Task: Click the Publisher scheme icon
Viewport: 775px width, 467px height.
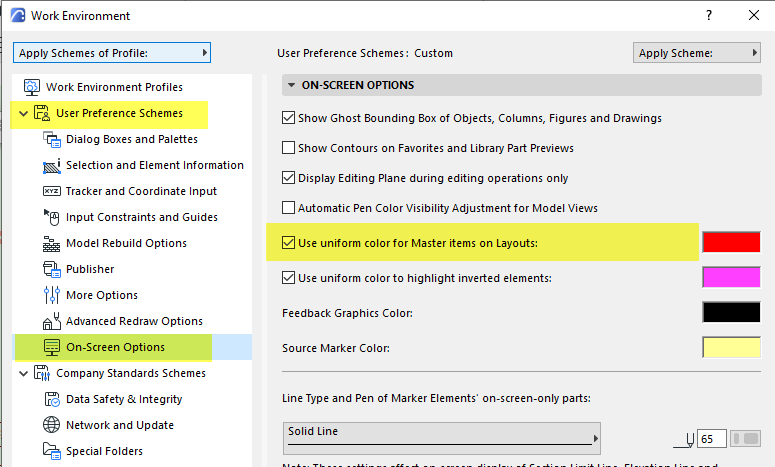Action: tap(52, 269)
